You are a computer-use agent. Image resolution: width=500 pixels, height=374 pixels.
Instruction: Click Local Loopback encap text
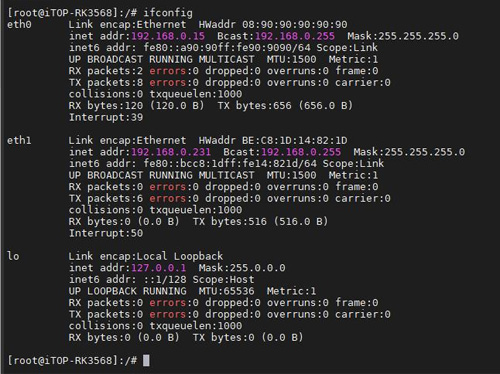(x=180, y=256)
